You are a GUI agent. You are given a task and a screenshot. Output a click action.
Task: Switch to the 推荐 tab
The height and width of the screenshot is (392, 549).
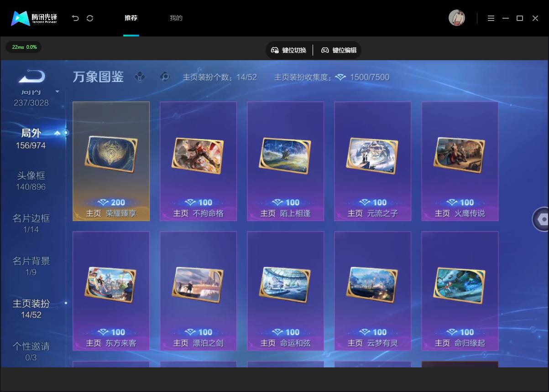tap(131, 18)
